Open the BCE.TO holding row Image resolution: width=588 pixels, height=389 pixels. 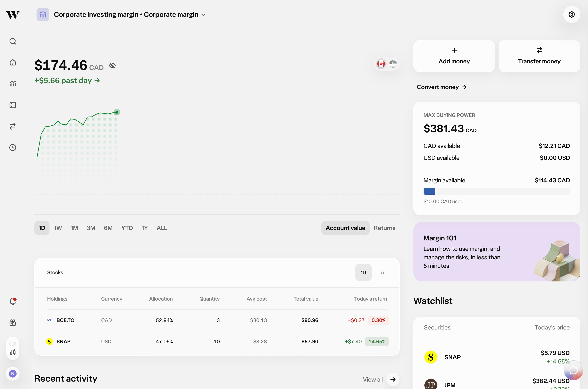[217, 320]
